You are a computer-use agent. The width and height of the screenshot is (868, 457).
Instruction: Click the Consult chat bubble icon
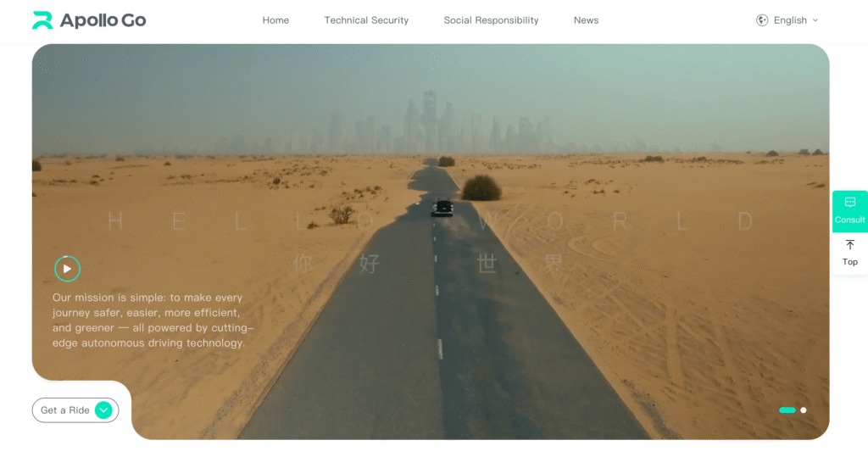[849, 202]
